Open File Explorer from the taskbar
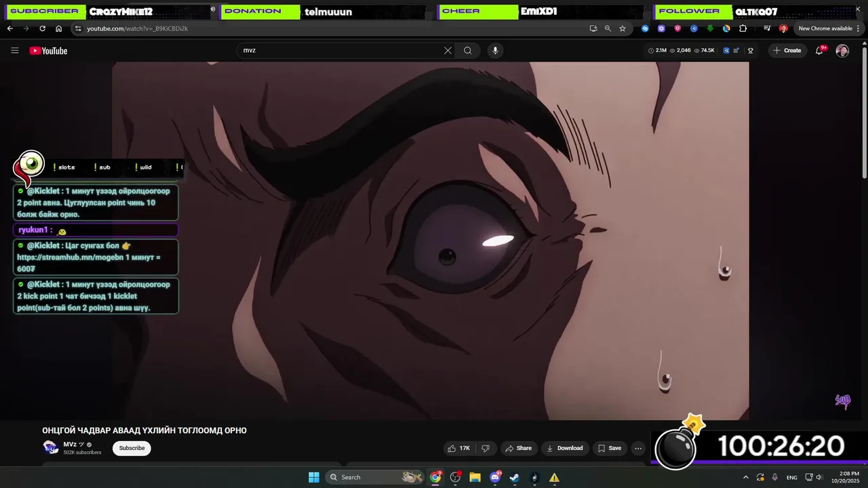Viewport: 868px width, 488px height. (x=475, y=477)
